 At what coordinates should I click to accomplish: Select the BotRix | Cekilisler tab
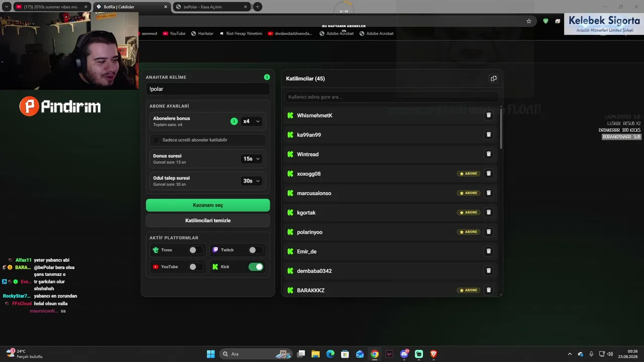pyautogui.click(x=132, y=7)
